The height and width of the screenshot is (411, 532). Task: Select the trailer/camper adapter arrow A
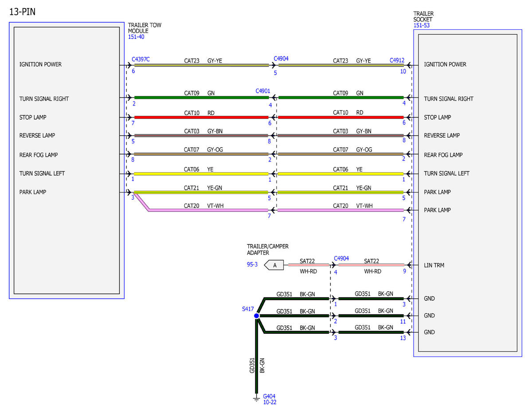point(273,266)
